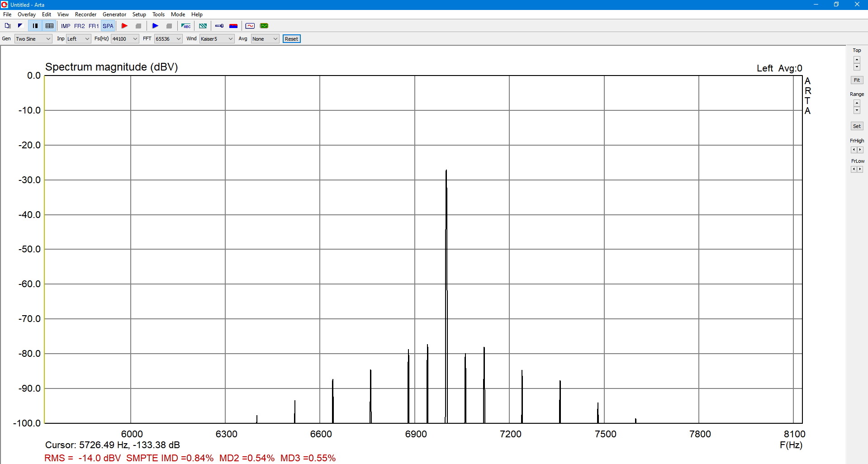Click the ABC text overlay icon
The width and height of the screenshot is (868, 464).
pos(186,26)
